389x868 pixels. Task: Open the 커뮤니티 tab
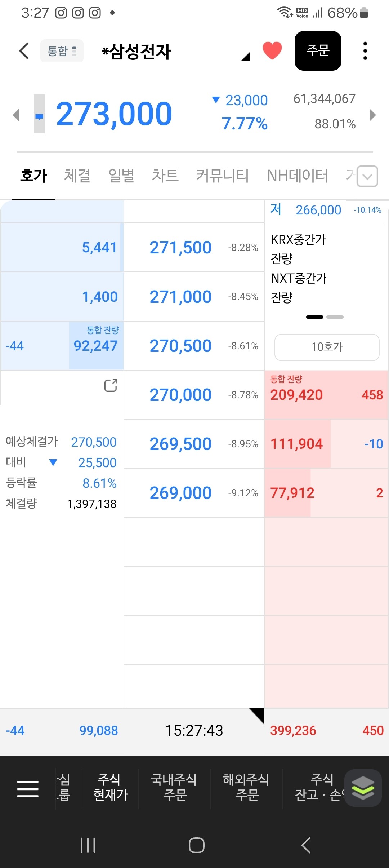tap(222, 176)
